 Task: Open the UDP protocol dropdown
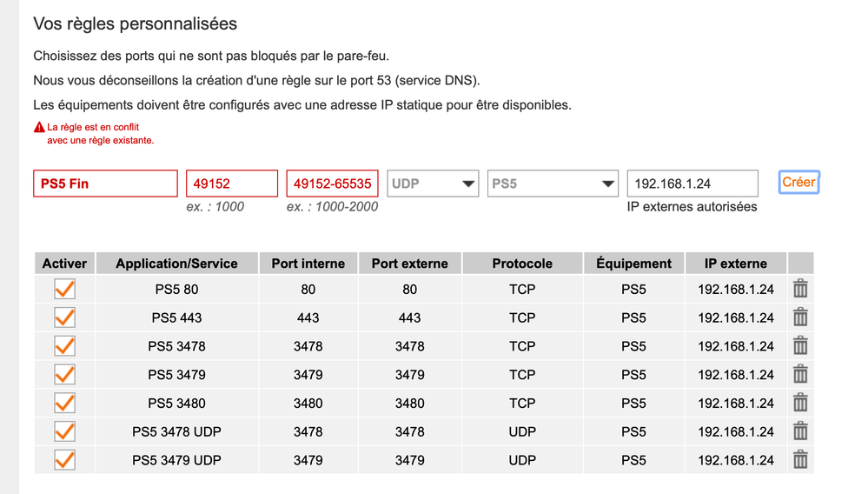tap(434, 184)
